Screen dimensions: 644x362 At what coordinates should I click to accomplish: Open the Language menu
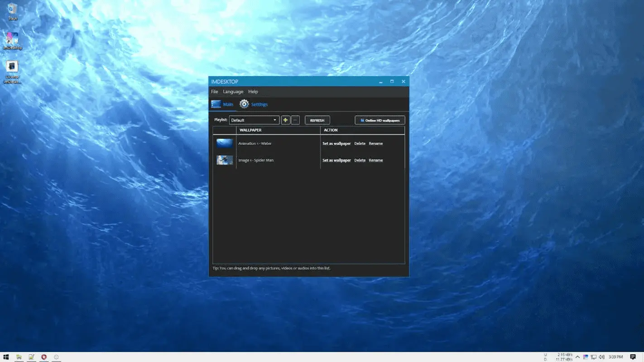coord(233,91)
